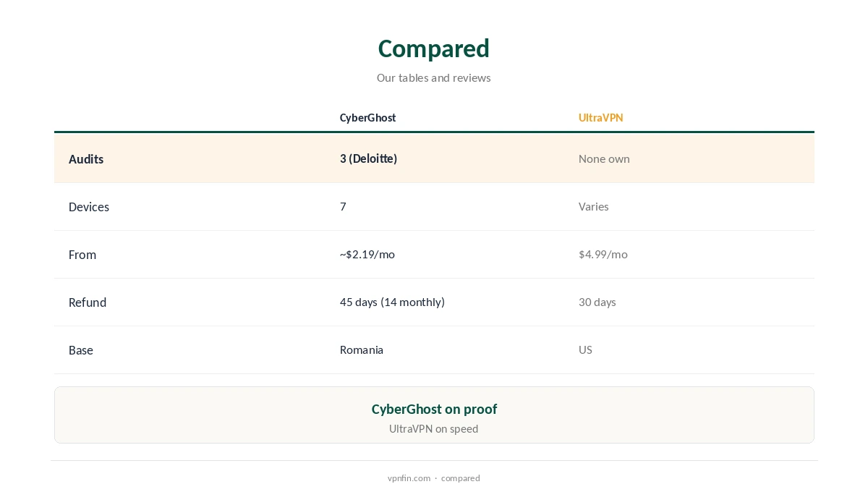Click the "Compared" page heading

(434, 48)
